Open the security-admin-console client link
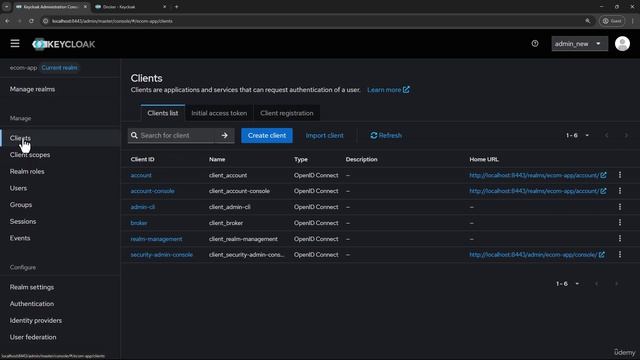The height and width of the screenshot is (360, 640). click(162, 255)
